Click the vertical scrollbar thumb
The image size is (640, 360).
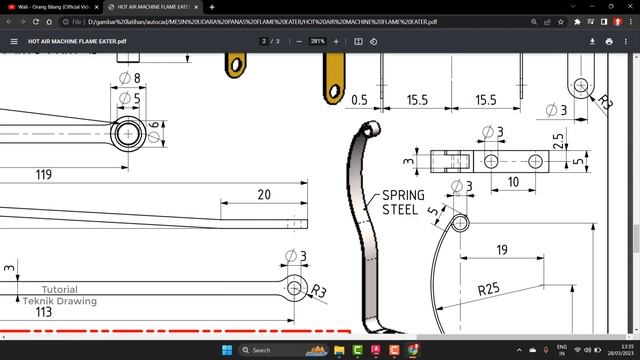coord(636,238)
